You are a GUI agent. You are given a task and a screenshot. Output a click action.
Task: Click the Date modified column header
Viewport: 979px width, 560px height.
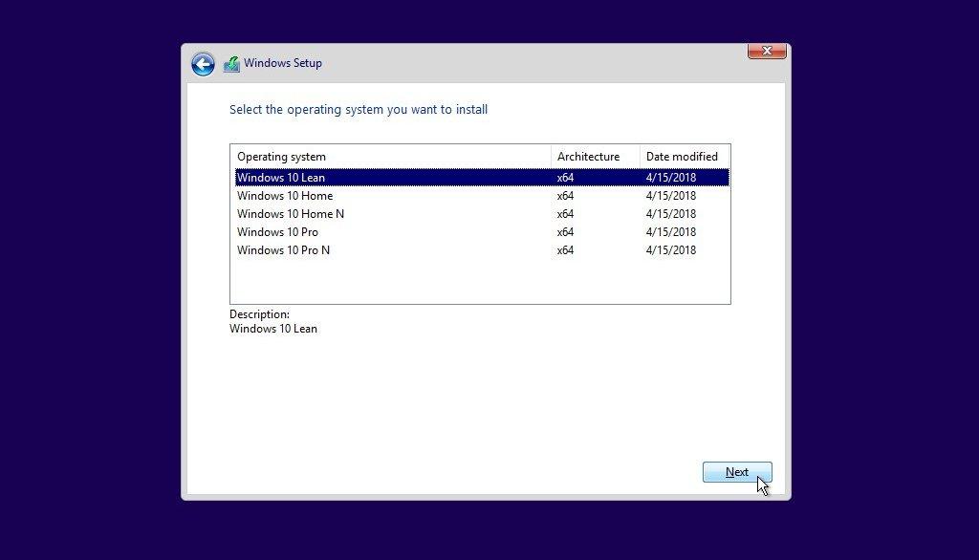(x=685, y=156)
